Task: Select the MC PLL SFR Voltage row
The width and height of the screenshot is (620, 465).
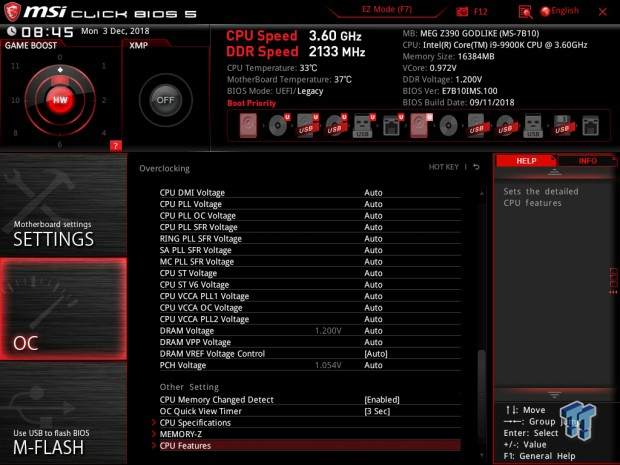Action: (310, 262)
